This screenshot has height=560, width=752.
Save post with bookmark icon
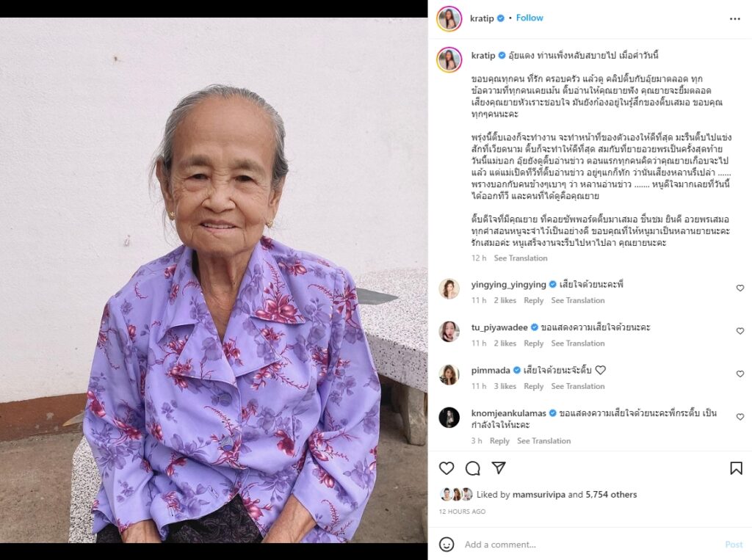736,468
